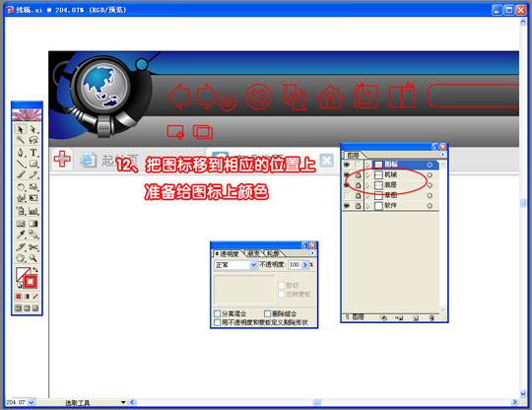Select the Pen tool in toolbox
The height and width of the screenshot is (410, 532).
point(21,153)
